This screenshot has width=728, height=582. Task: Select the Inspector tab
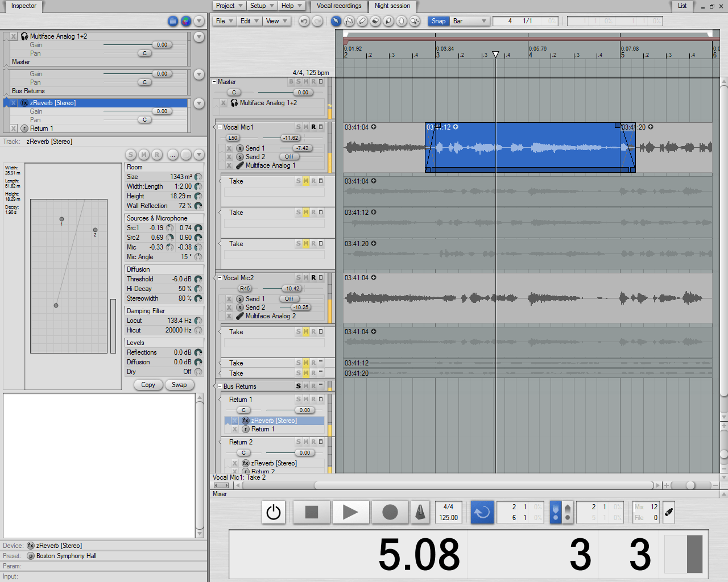[24, 6]
